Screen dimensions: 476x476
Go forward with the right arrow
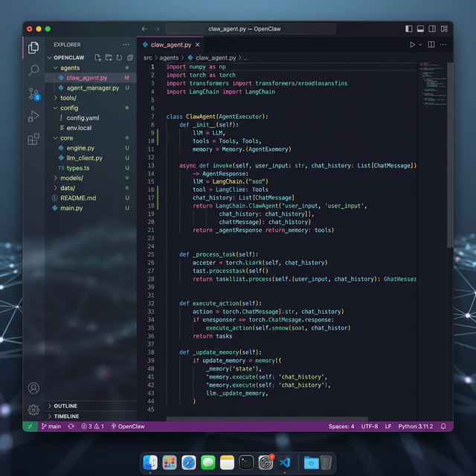click(156, 29)
